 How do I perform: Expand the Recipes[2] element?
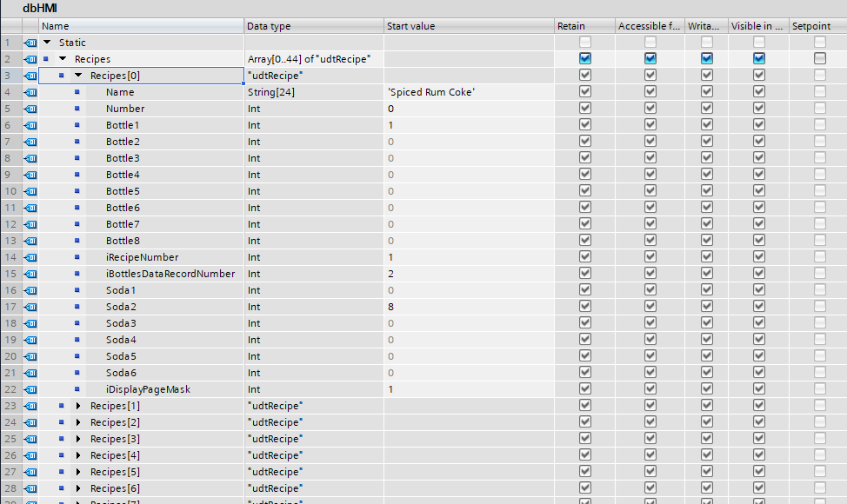[x=78, y=422]
